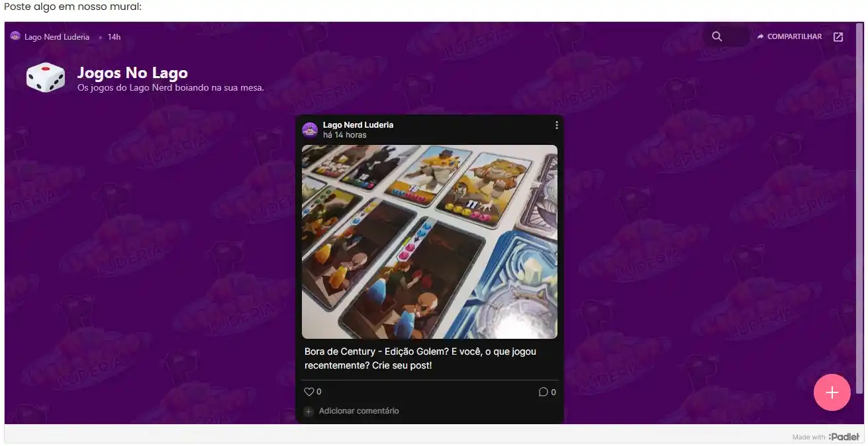Click the 'há 14 horas' timestamp
The width and height of the screenshot is (868, 446).
[x=345, y=135]
